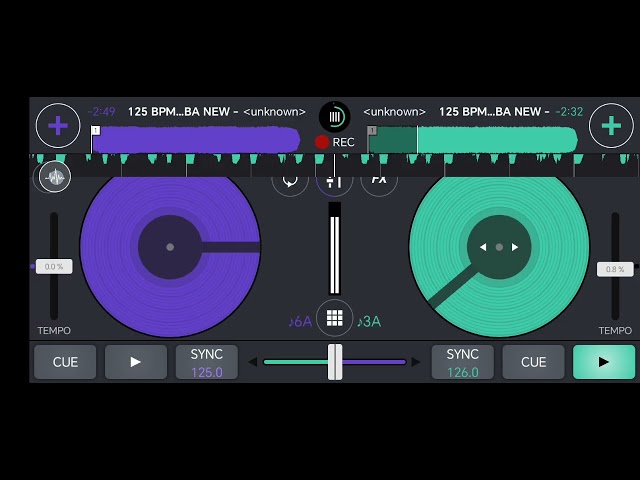
Task: Click the crossfader handle
Action: [335, 362]
